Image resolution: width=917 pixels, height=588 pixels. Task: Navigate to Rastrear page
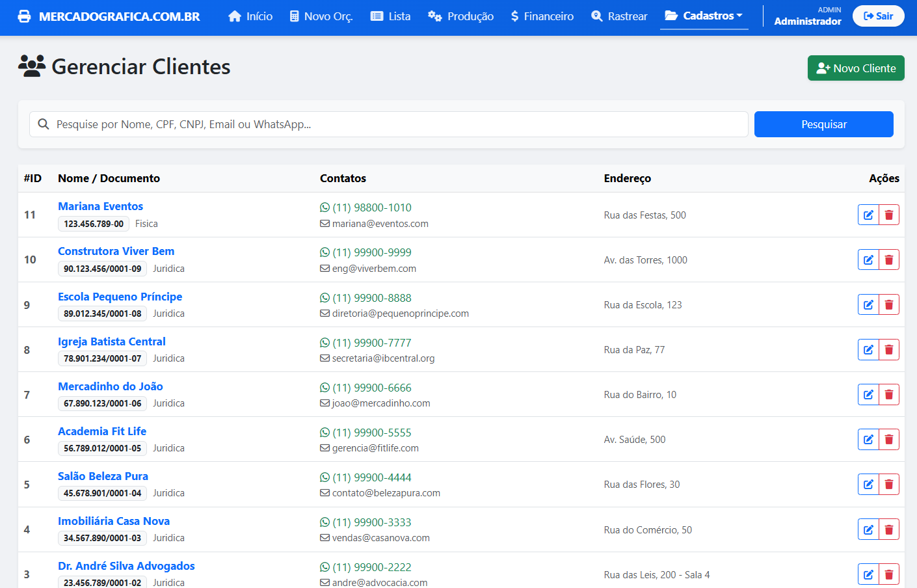coord(619,16)
